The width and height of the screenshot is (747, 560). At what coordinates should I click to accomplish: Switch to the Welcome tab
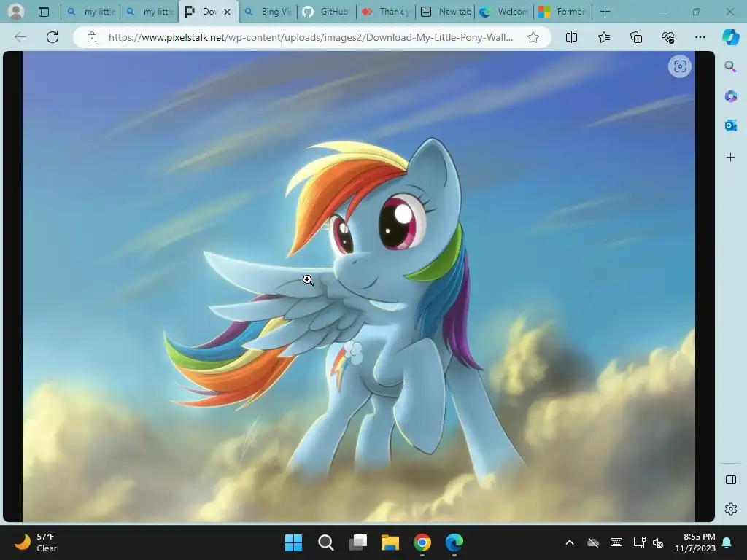[x=504, y=12]
